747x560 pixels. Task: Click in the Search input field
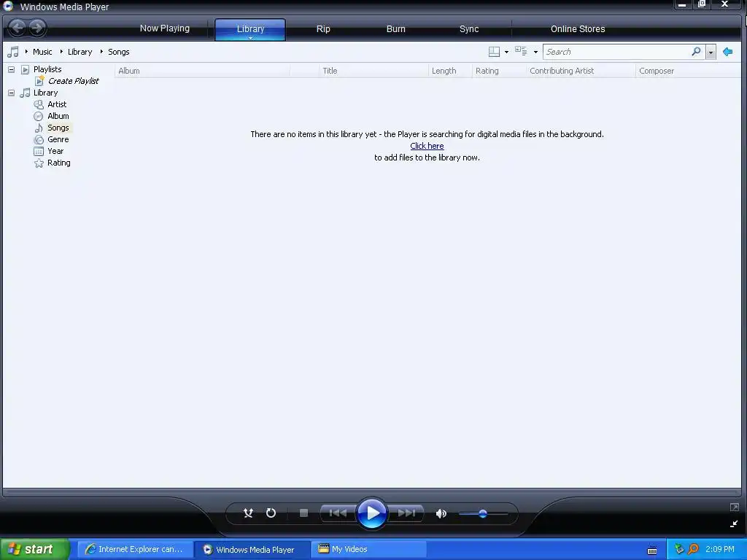click(616, 52)
